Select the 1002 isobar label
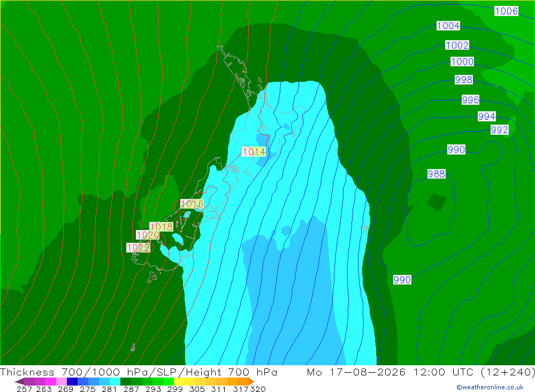The width and height of the screenshot is (535, 392). point(457,45)
